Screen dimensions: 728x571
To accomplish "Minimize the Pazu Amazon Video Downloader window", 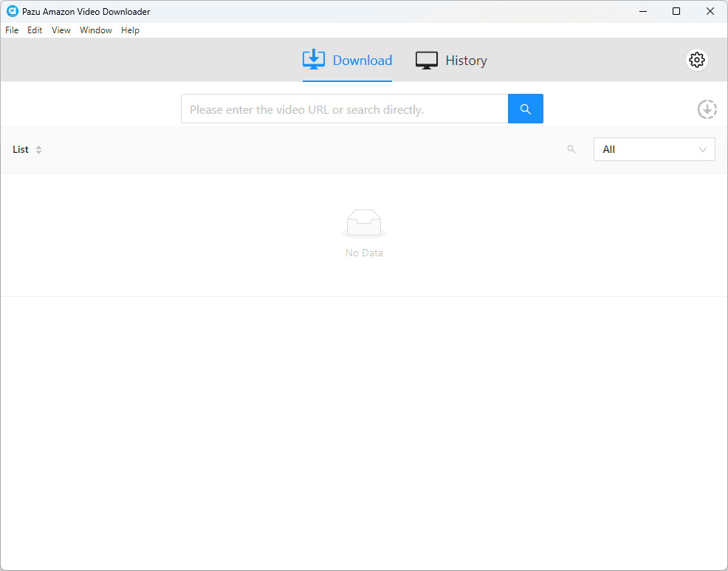I will tap(642, 11).
